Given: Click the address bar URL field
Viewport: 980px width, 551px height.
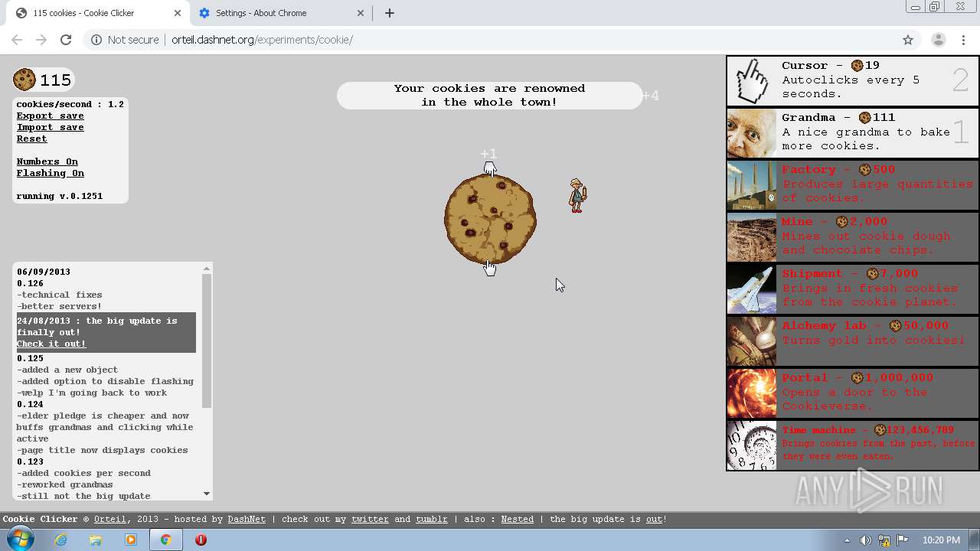Looking at the screenshot, I should [490, 40].
